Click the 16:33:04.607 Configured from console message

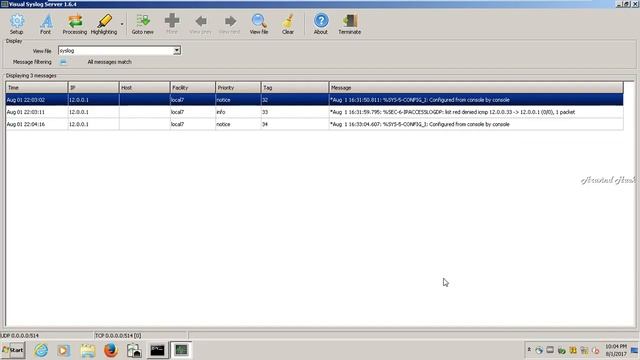pyautogui.click(x=420, y=124)
